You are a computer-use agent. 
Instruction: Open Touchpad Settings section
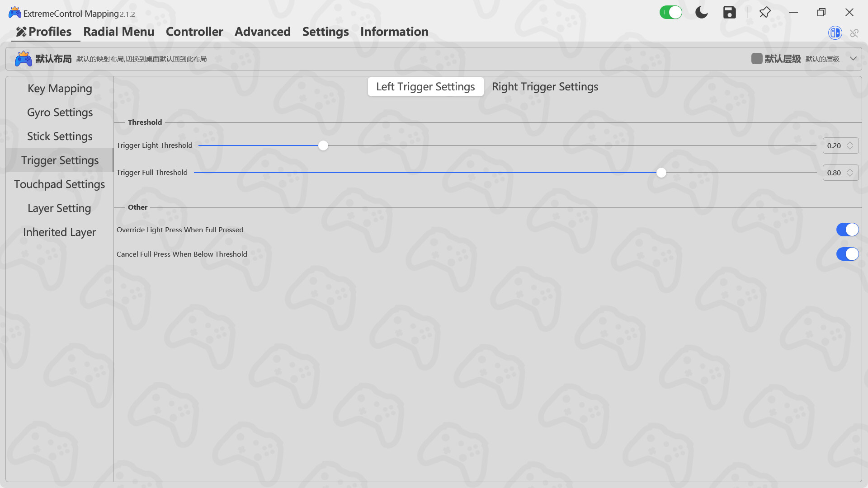pyautogui.click(x=59, y=184)
